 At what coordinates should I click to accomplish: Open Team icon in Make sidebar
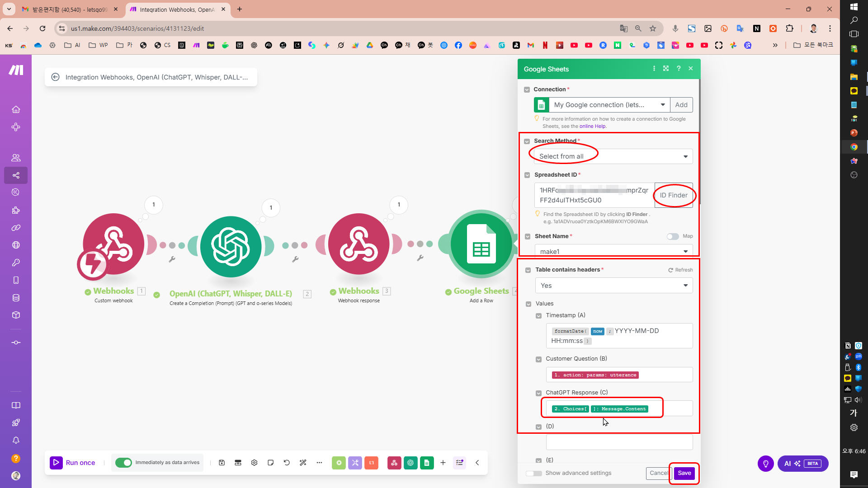[16, 158]
